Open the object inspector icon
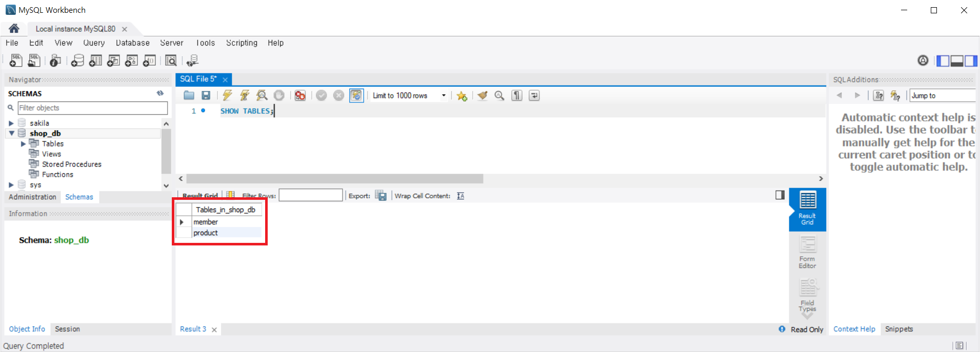This screenshot has height=352, width=980. click(55, 60)
